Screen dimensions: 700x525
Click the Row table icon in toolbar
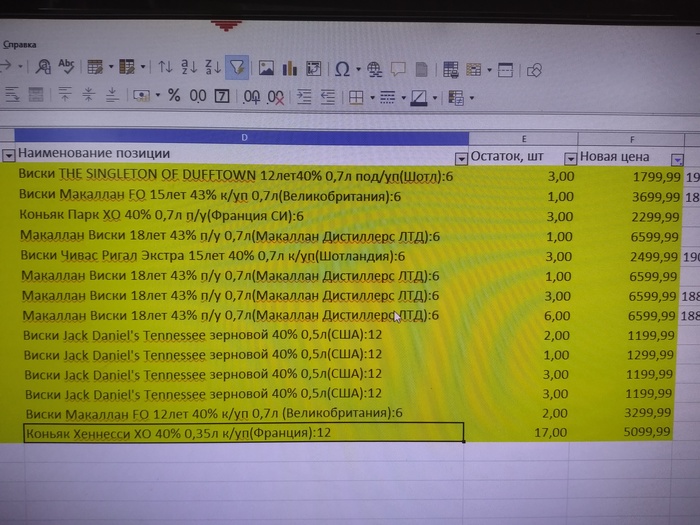[95, 67]
